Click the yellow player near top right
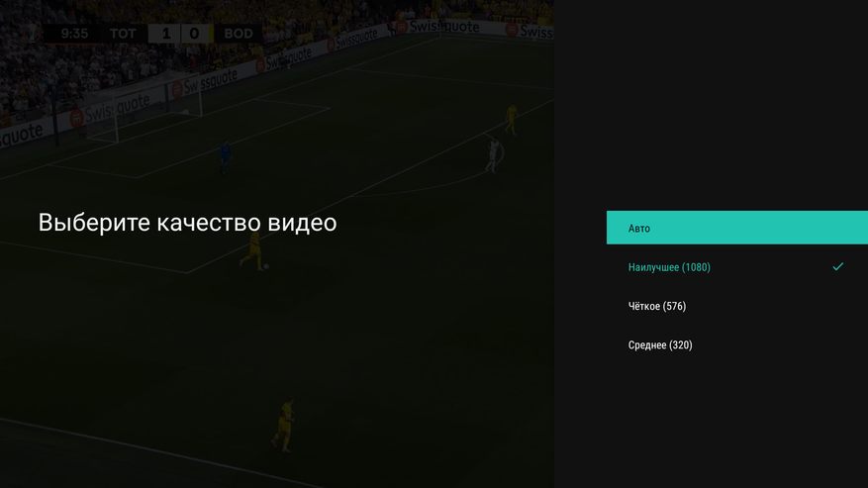 coord(512,119)
